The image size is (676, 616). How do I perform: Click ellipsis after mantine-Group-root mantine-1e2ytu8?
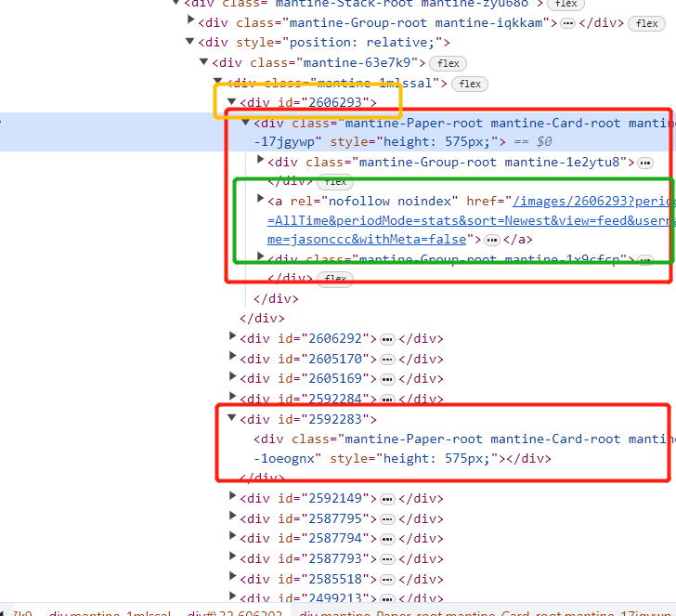[645, 163]
